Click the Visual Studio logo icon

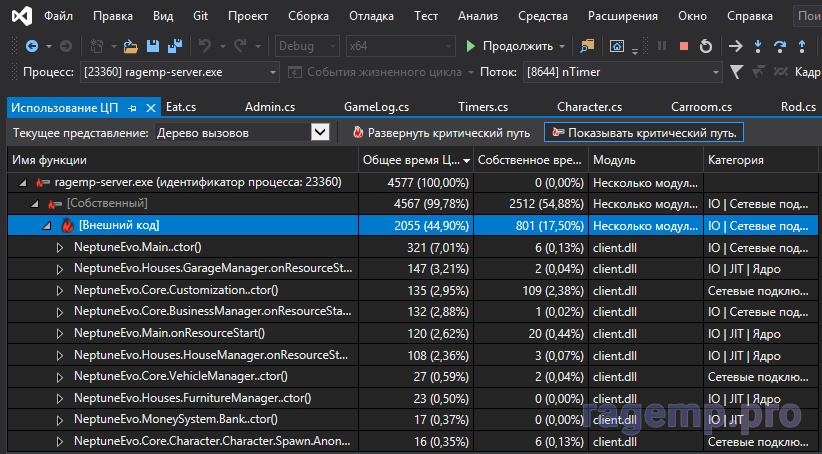tap(21, 16)
